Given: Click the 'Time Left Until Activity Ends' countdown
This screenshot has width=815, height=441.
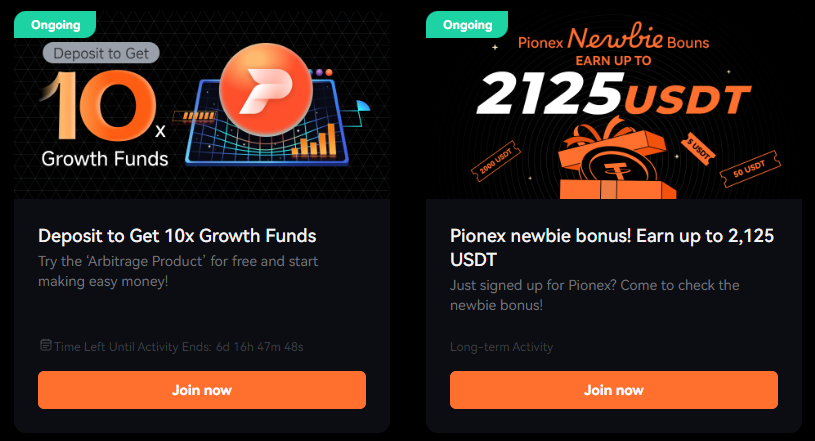Looking at the screenshot, I should coord(178,347).
